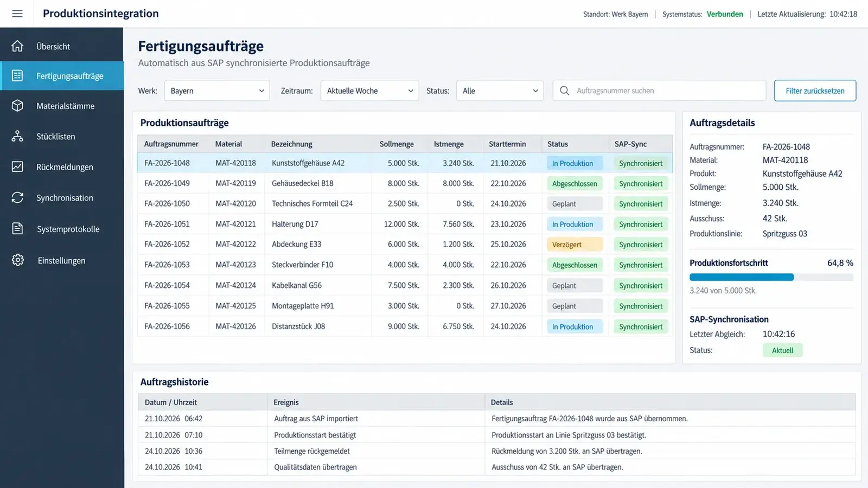
Task: Go to Übersicht in sidebar
Action: [x=62, y=46]
